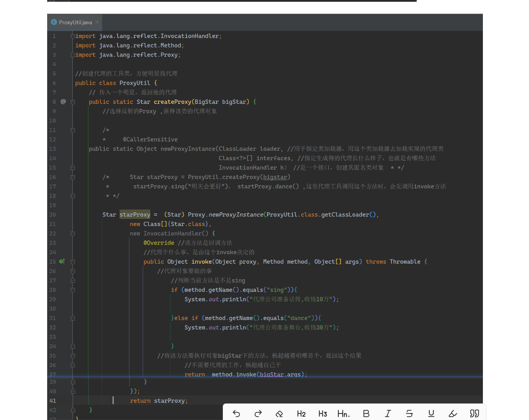Click the Java class icon on ProxyUtil.java tab
The height and width of the screenshot is (420, 529).
click(x=54, y=22)
